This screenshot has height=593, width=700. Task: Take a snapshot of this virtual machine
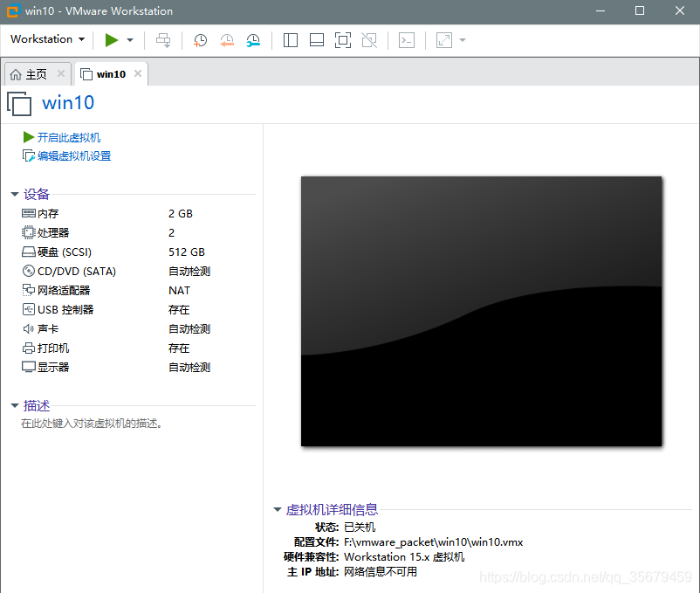coord(200,40)
